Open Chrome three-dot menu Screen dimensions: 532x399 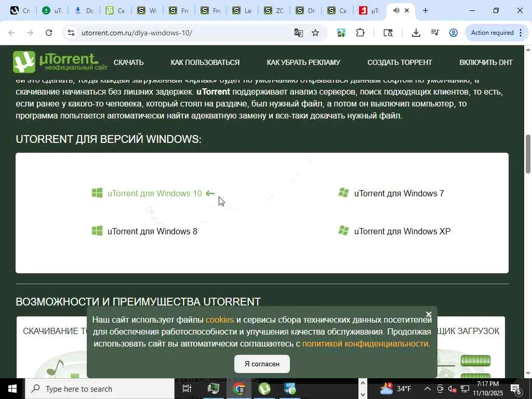click(521, 33)
